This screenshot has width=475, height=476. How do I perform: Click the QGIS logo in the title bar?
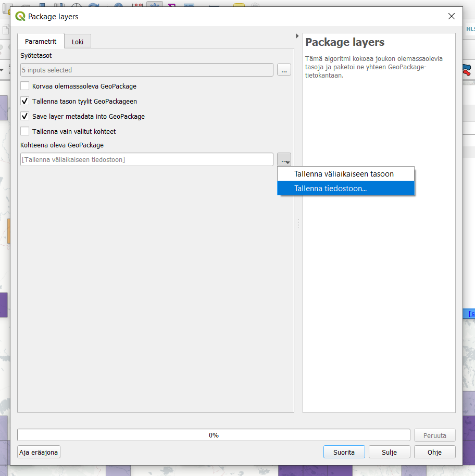tap(20, 17)
